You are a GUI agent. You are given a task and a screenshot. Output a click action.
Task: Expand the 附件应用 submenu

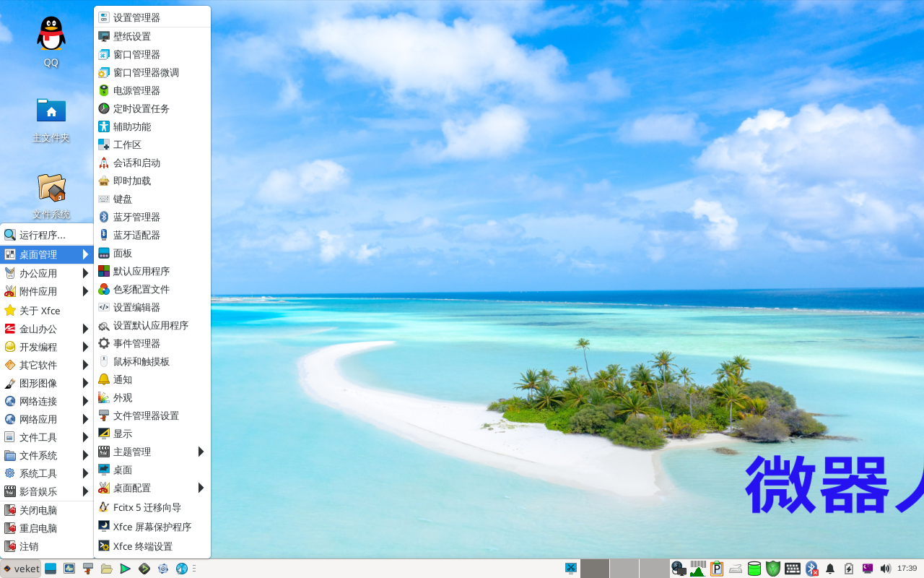point(48,291)
